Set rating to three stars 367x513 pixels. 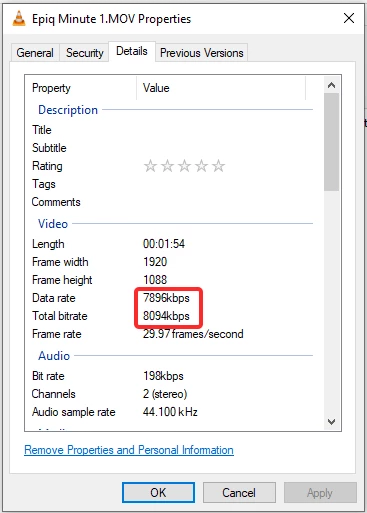tap(184, 166)
